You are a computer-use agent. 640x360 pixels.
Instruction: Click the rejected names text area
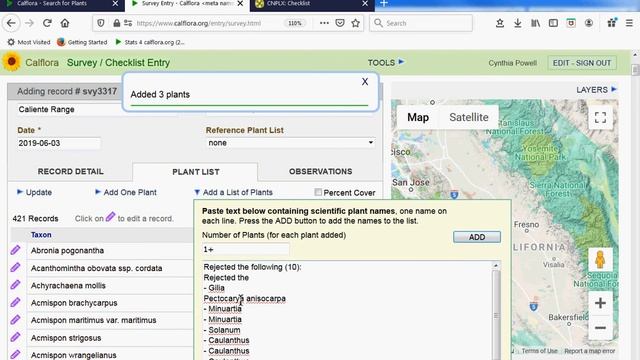point(348,310)
